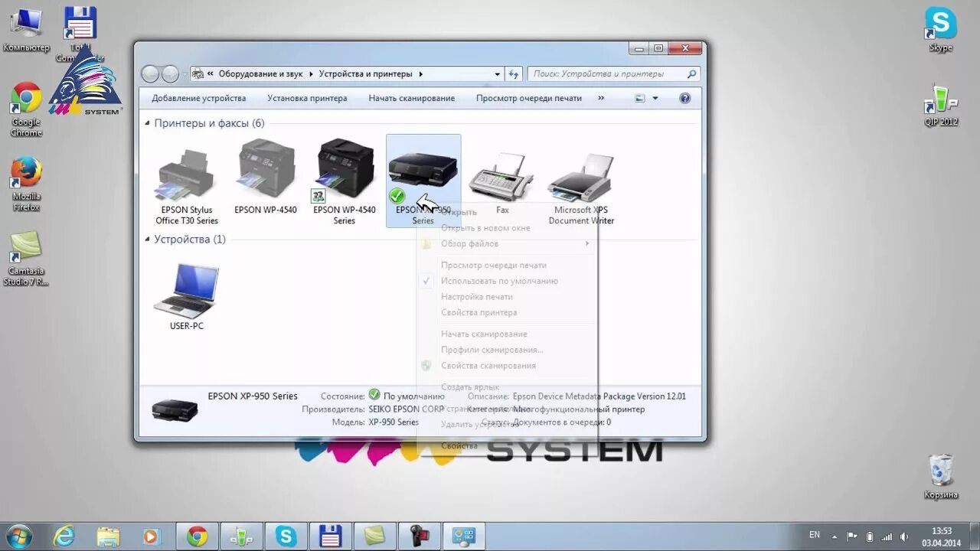Screen dimensions: 980x551
Task: Click Установка принтера in the toolbar
Action: (307, 98)
